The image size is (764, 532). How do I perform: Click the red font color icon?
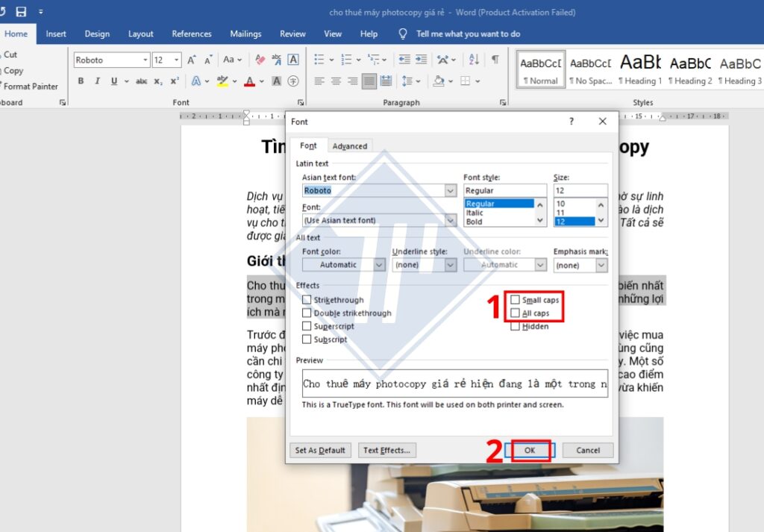(249, 81)
